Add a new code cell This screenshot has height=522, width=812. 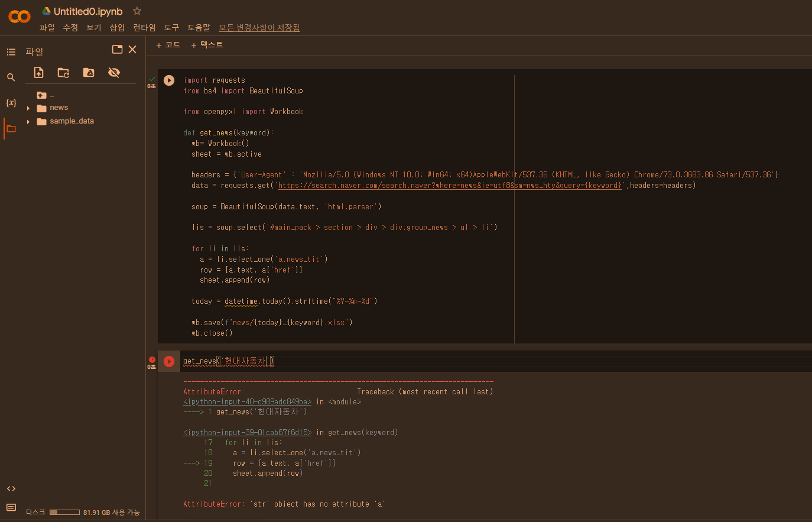(x=168, y=45)
